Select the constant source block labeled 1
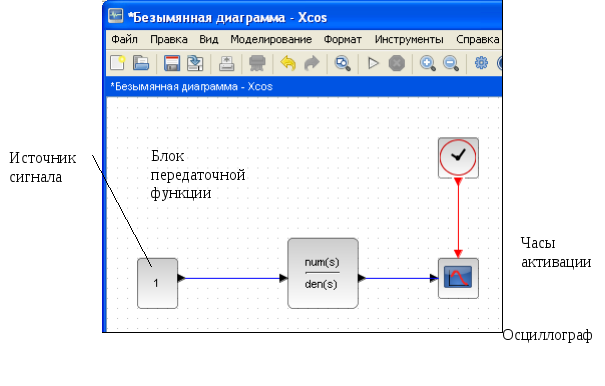Viewport: 605px width, 386px height. point(157,283)
